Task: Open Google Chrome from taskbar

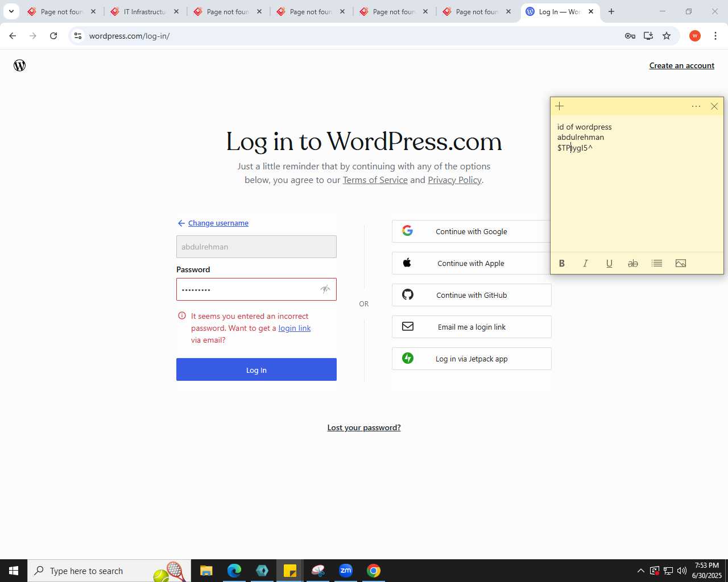Action: 374,571
